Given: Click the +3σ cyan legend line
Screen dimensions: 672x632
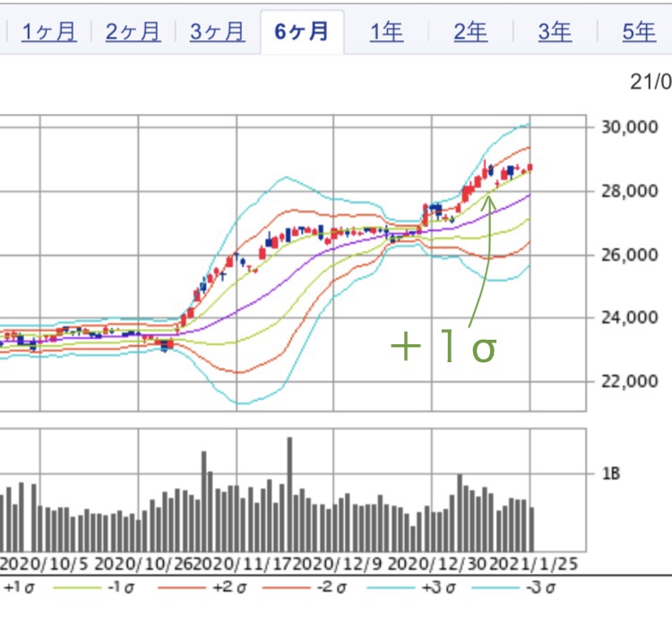Looking at the screenshot, I should pos(391,587).
